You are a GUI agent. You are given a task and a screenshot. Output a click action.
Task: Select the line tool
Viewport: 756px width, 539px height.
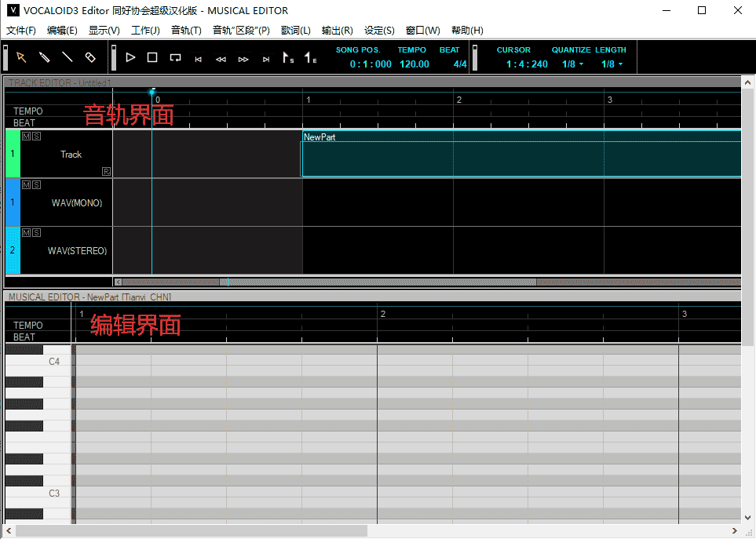67,57
